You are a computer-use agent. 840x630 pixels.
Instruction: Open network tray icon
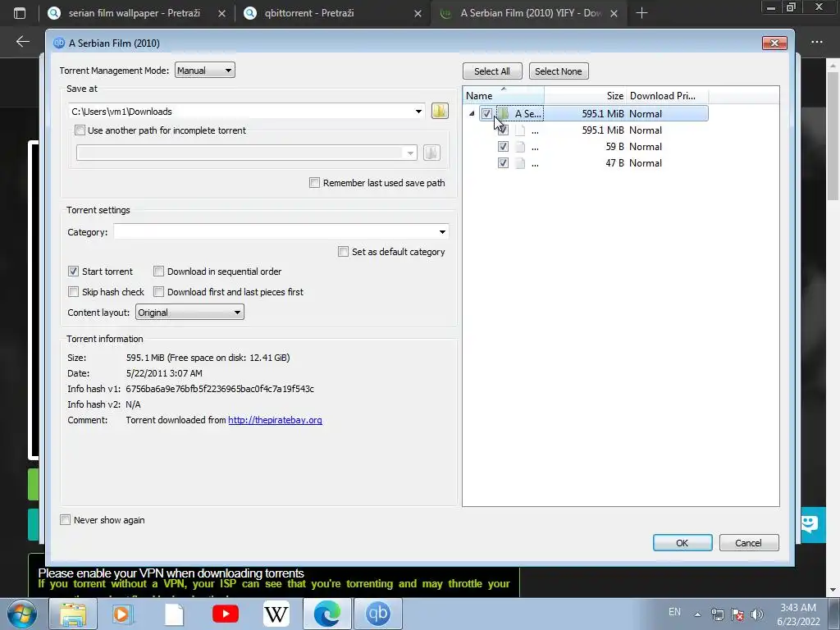pyautogui.click(x=717, y=614)
